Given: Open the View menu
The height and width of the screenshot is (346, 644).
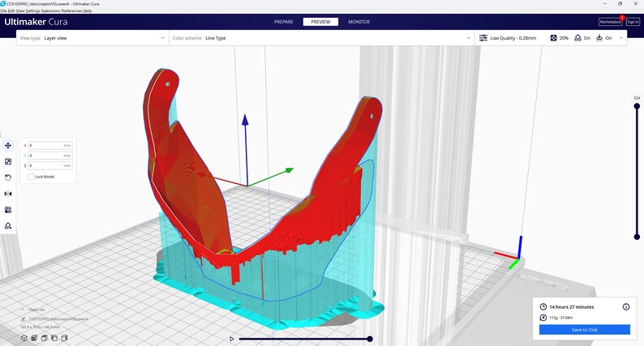Looking at the screenshot, I should point(20,11).
